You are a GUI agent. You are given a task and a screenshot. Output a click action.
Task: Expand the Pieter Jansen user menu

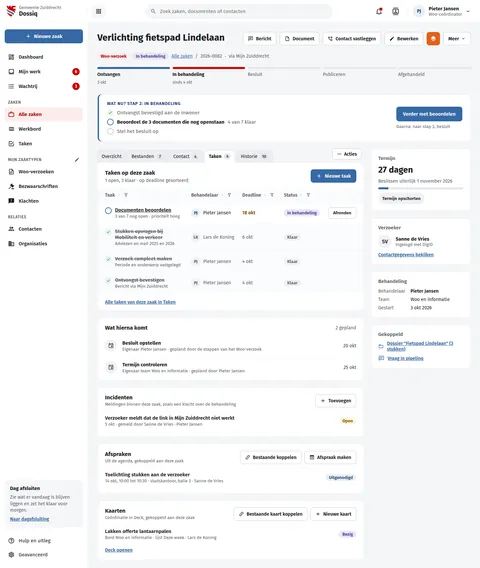443,12
